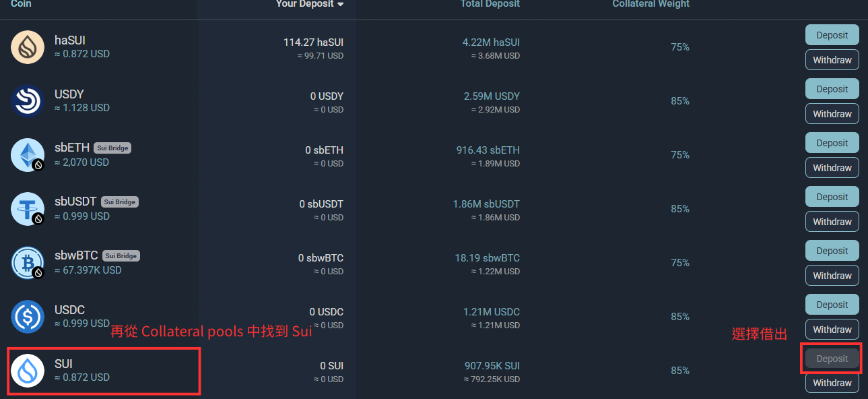868x399 pixels.
Task: Click the Collateral Weight column header
Action: [650, 4]
